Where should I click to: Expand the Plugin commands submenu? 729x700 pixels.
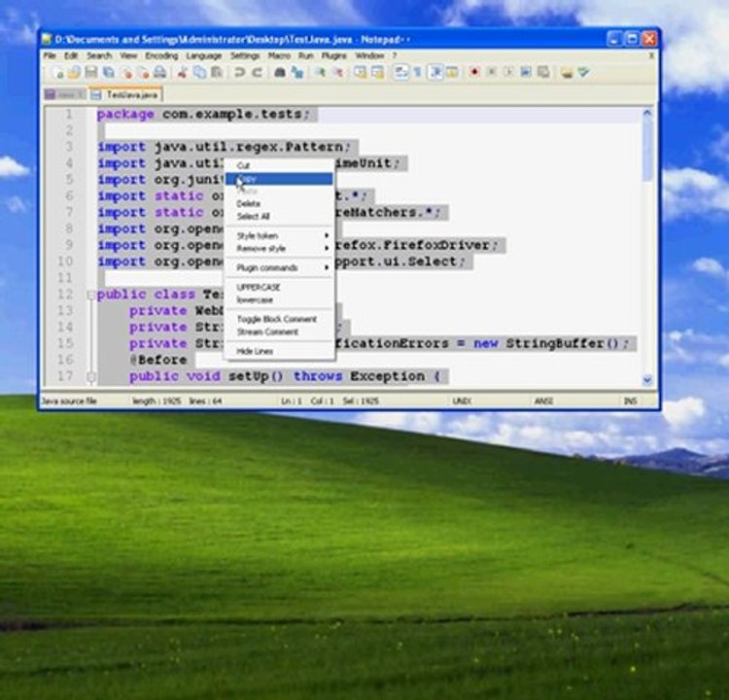(x=279, y=268)
